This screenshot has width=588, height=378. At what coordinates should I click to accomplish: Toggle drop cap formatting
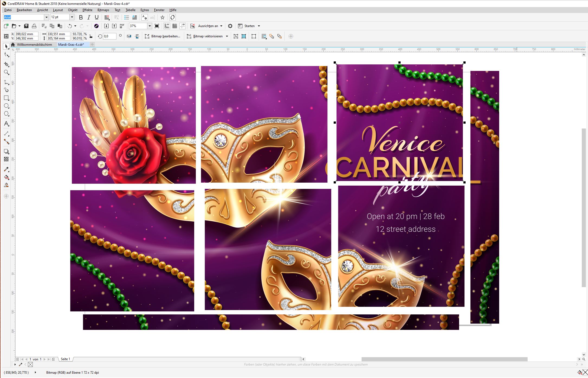pyautogui.click(x=135, y=17)
